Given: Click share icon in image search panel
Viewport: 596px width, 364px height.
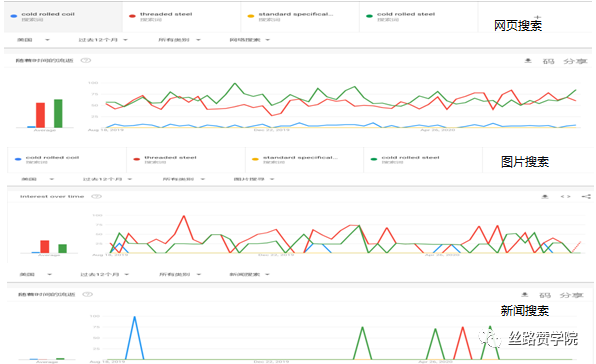Looking at the screenshot, I should 586,196.
